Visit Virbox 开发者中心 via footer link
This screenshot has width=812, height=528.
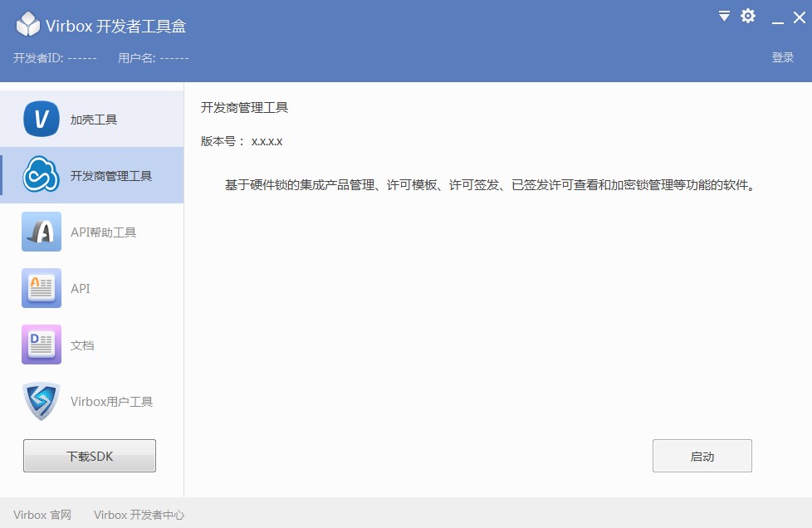click(x=140, y=515)
